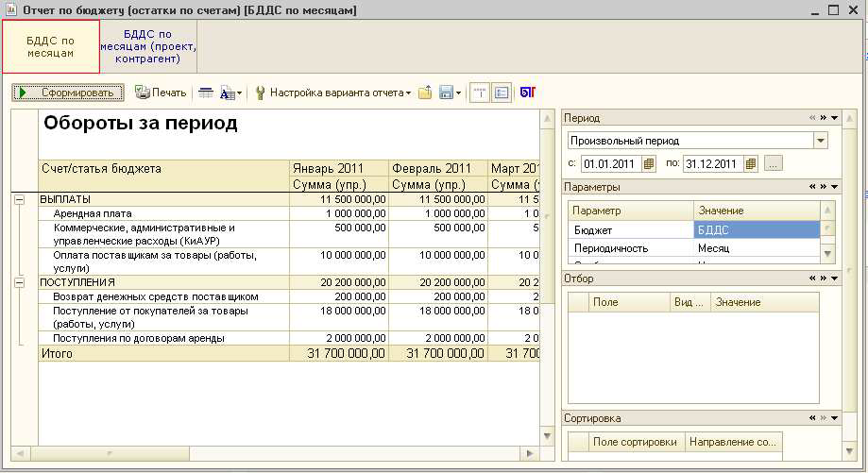Click Сортировка section right double-arrow

point(824,418)
